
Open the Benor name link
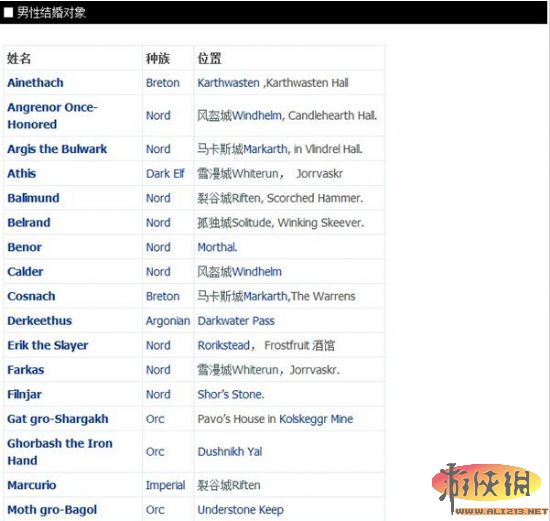tap(25, 247)
